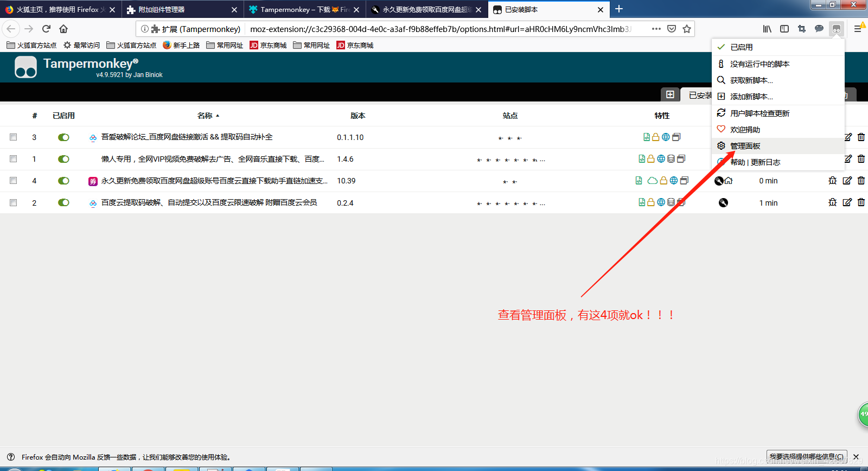Disable script 1 with its enabled toggle
The image size is (868, 471).
(63, 159)
